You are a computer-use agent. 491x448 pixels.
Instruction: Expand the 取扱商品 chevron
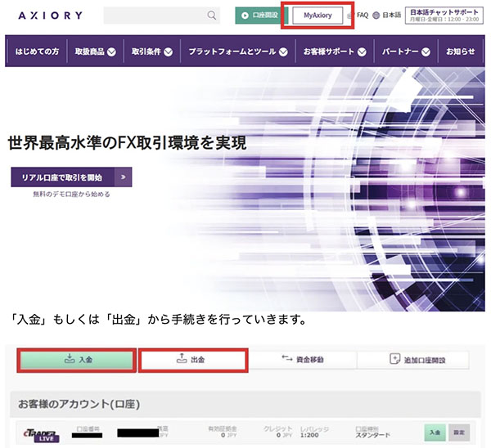click(x=111, y=52)
